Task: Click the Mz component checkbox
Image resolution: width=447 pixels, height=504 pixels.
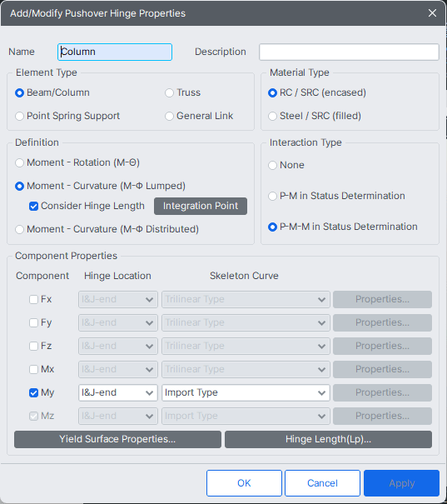Action: pyautogui.click(x=34, y=417)
